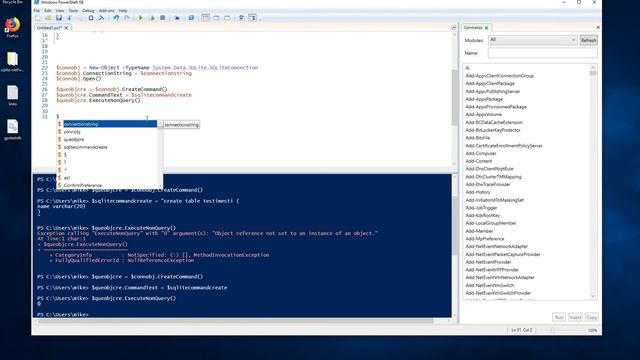Image resolution: width=640 pixels, height=360 pixels.
Task: Click the script editor vertical scrollbar
Action: pos(454,98)
